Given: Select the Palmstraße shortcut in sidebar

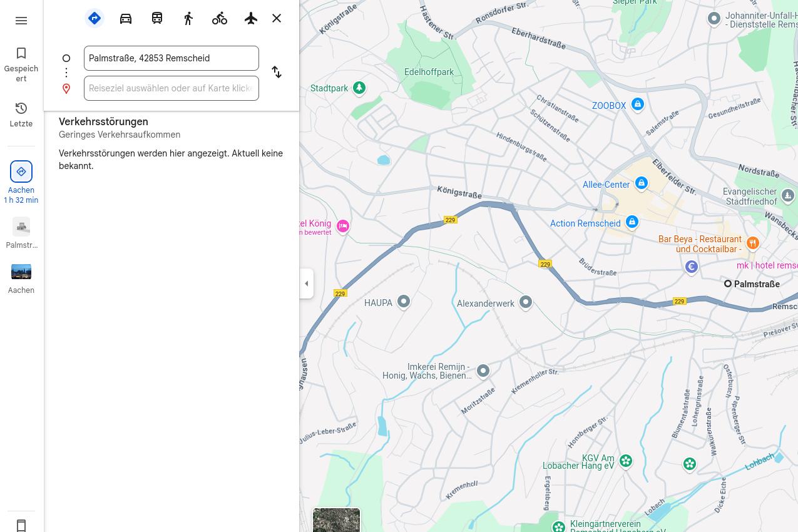Looking at the screenshot, I should pyautogui.click(x=21, y=233).
